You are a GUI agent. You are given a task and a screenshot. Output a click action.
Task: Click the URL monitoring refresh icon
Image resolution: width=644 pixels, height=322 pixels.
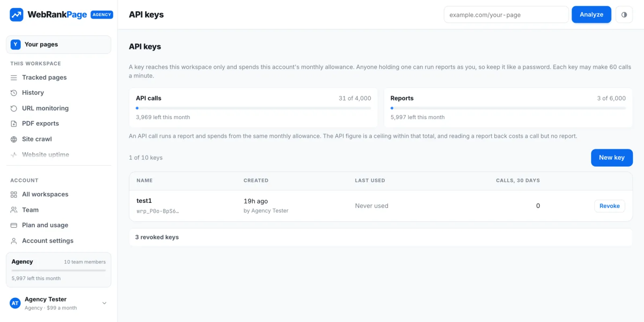click(x=14, y=108)
